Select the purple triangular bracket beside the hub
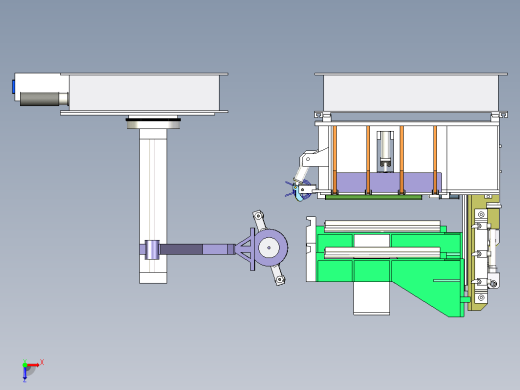Image resolution: width=520 pixels, height=390 pixels. 245,249
